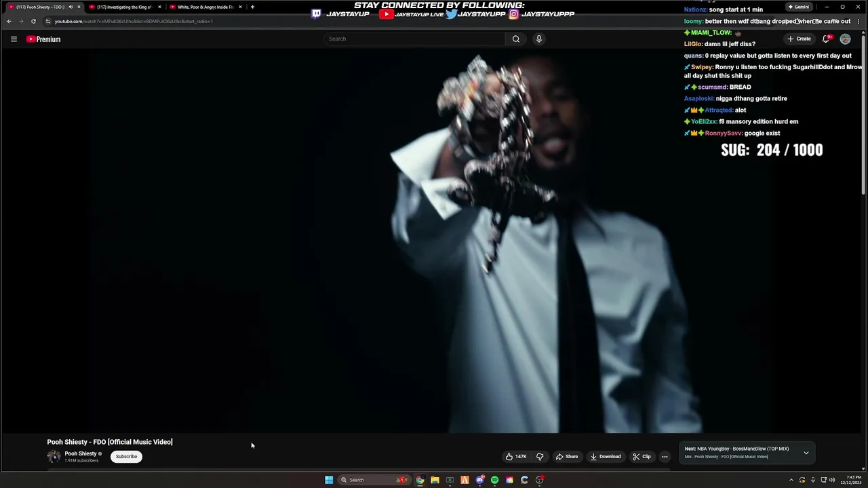Go to YouTube Premium home logo
Screen dimensions: 868x488
[x=43, y=39]
